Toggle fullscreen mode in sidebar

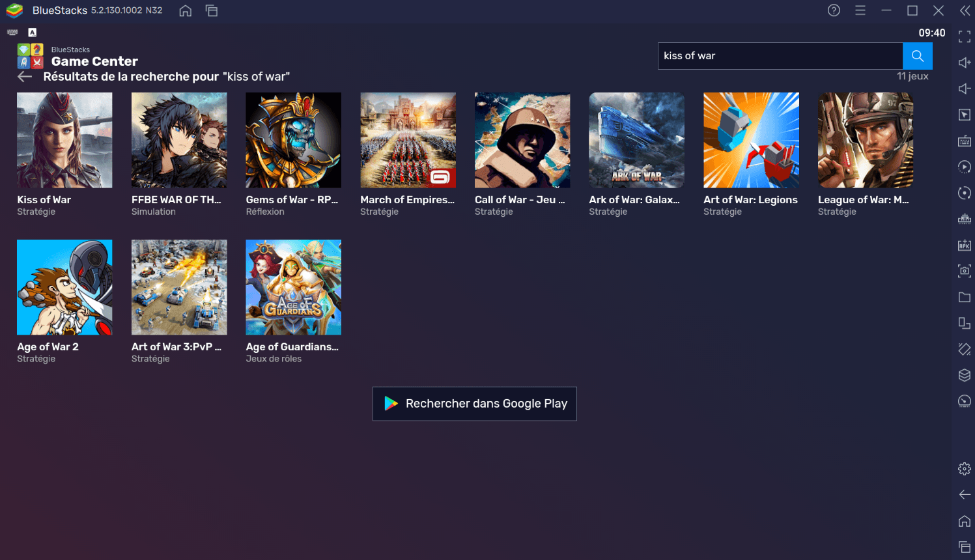click(965, 36)
